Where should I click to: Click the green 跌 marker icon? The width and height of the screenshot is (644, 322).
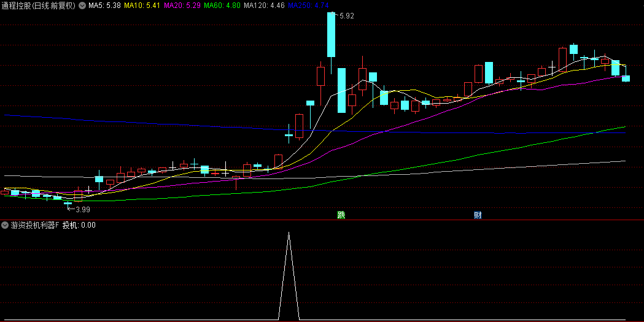click(341, 215)
